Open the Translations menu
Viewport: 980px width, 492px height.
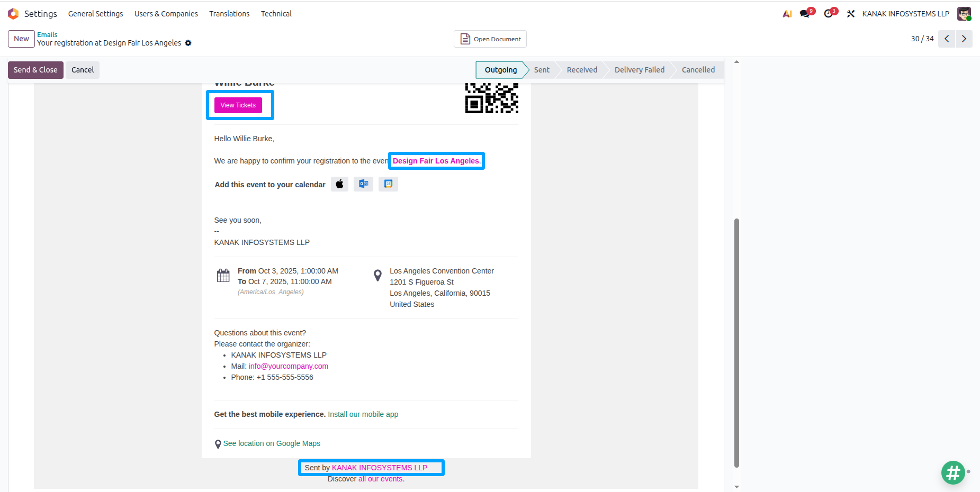coord(229,14)
